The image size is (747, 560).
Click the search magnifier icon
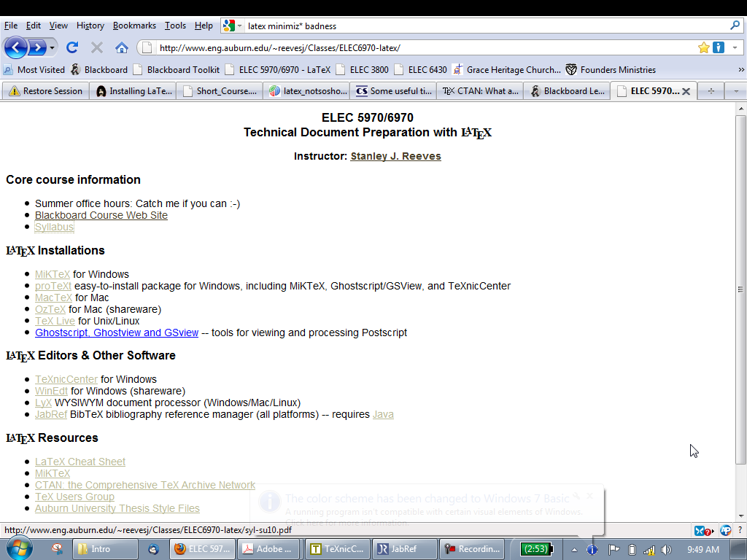pyautogui.click(x=735, y=26)
